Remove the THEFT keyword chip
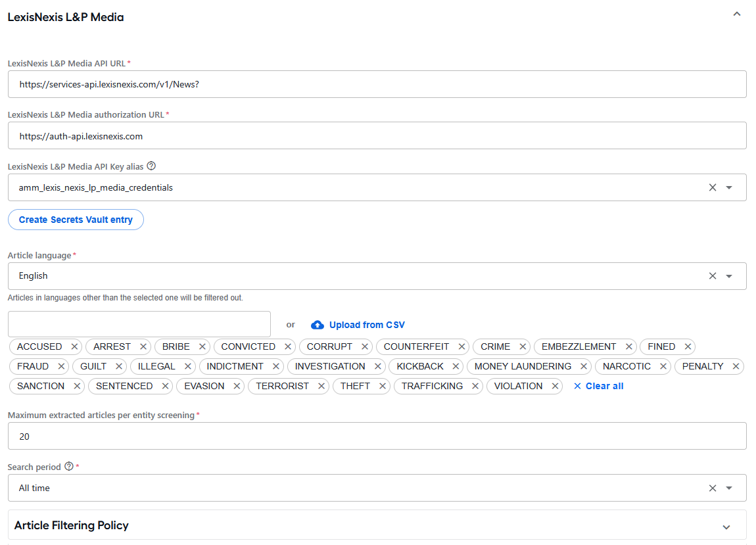Screen dimensions: 756x545 click(x=383, y=387)
